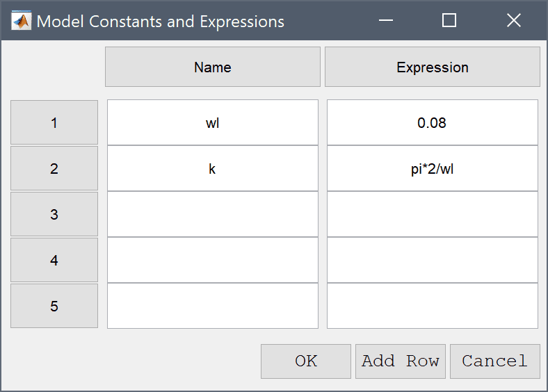Select row 4 header button
The image size is (548, 392).
[54, 260]
